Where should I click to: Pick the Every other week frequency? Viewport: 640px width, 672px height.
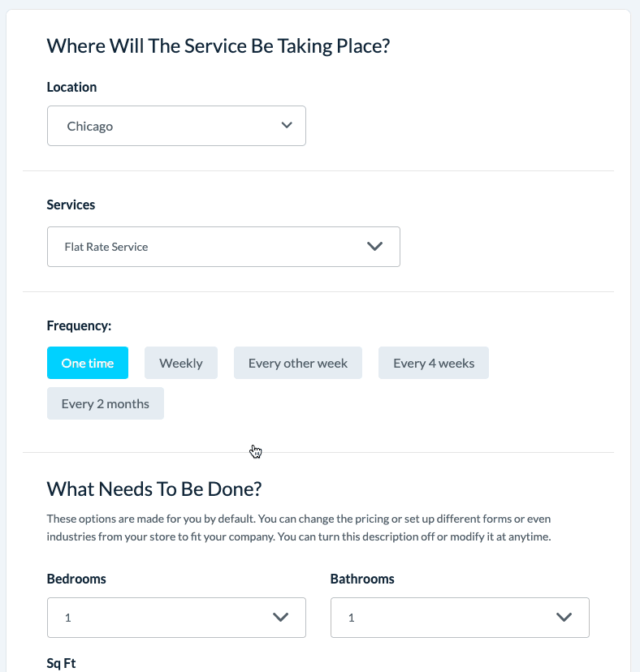298,363
